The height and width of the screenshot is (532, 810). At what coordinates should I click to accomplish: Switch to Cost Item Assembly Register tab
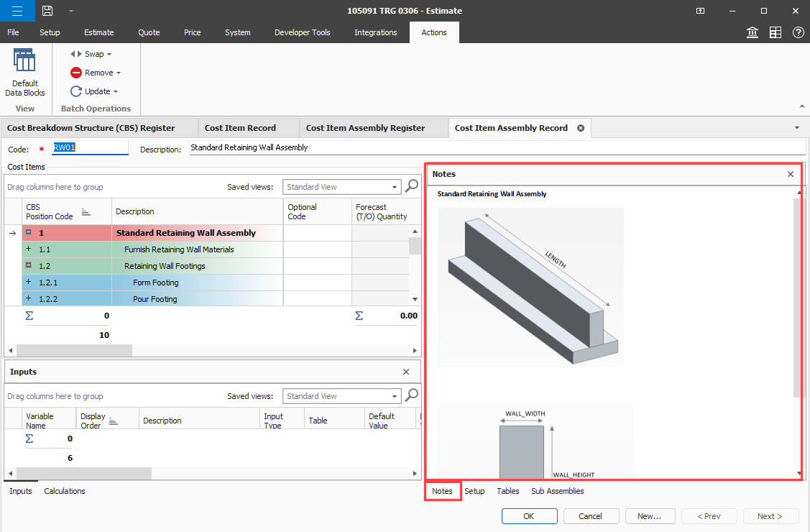[x=365, y=128]
